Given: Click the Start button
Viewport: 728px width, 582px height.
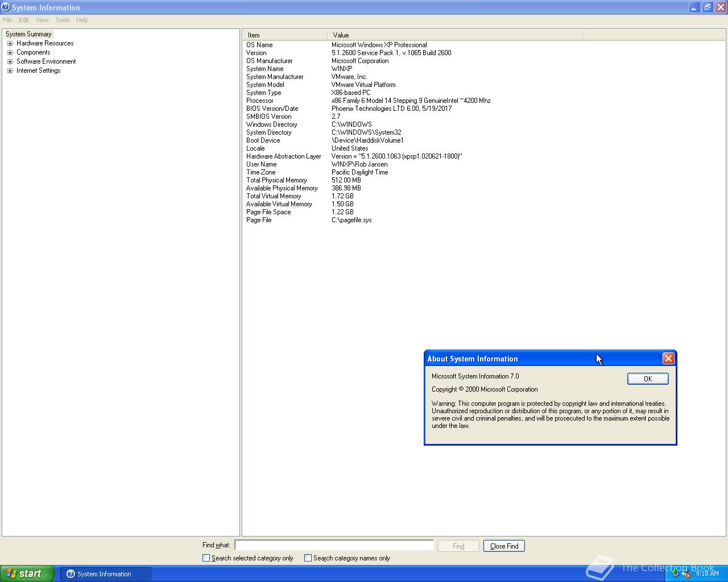Looking at the screenshot, I should 26,573.
